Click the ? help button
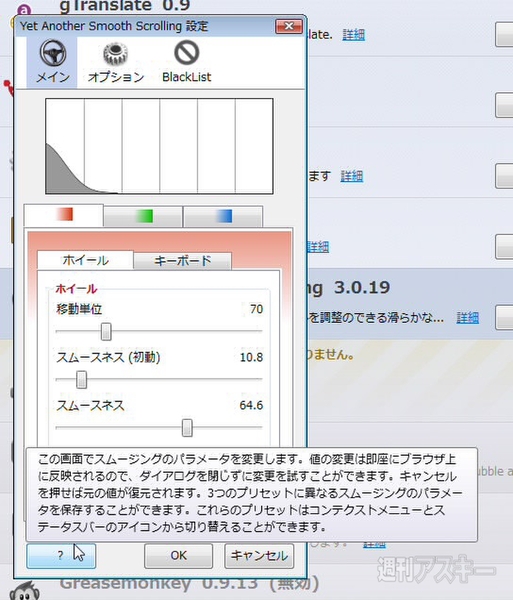The height and width of the screenshot is (600, 513). [61, 555]
